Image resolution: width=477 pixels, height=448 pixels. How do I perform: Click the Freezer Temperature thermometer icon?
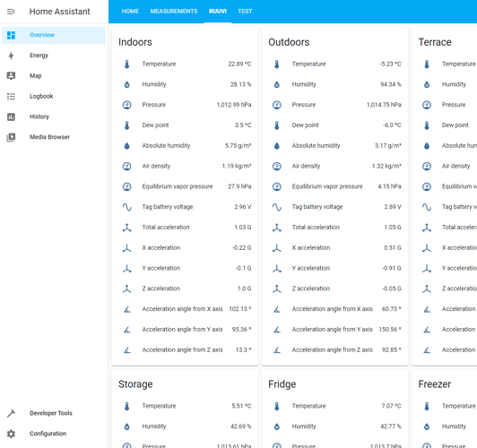427,406
